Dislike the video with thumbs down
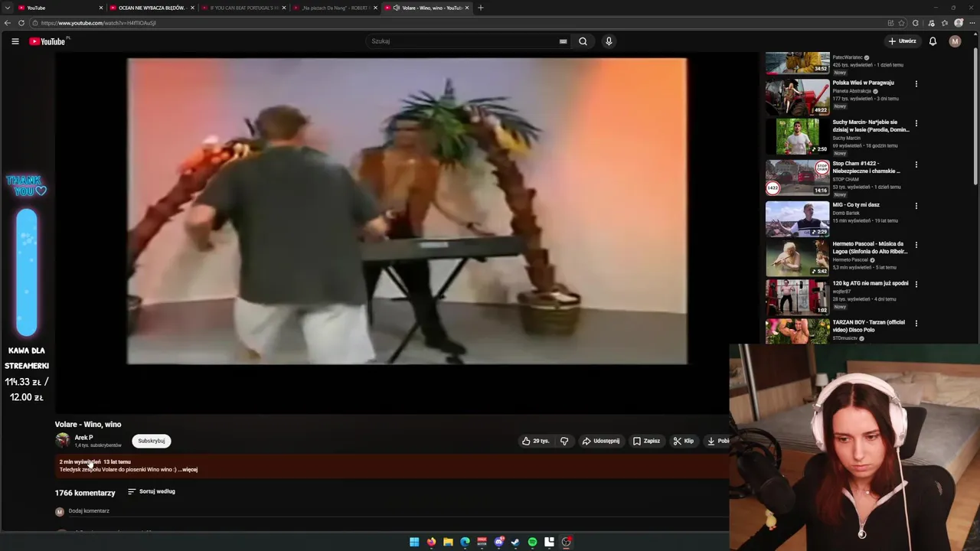This screenshot has width=980, height=551. [564, 441]
